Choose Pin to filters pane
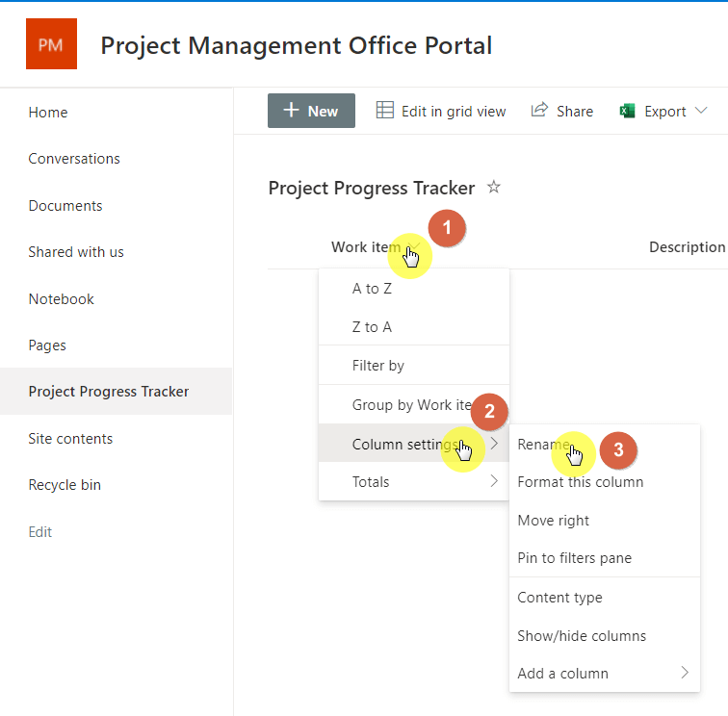 coord(605,557)
